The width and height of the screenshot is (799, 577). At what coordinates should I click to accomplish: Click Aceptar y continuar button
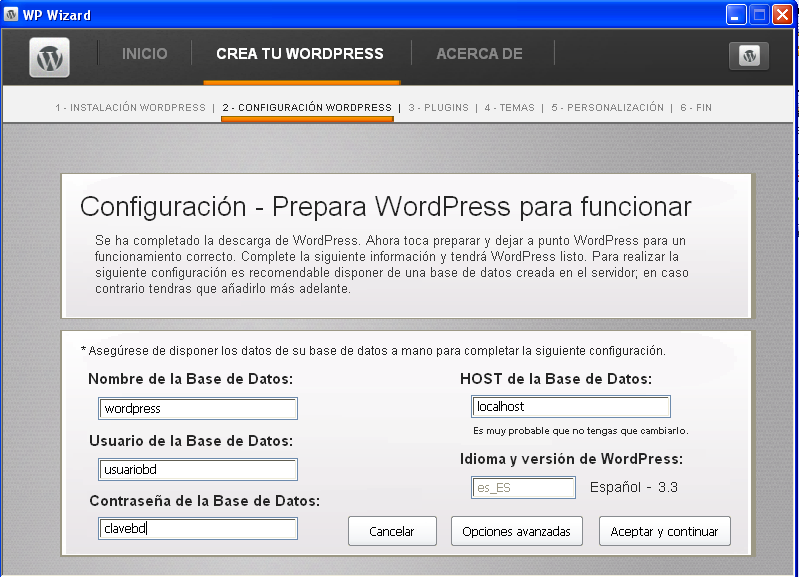[x=664, y=531]
